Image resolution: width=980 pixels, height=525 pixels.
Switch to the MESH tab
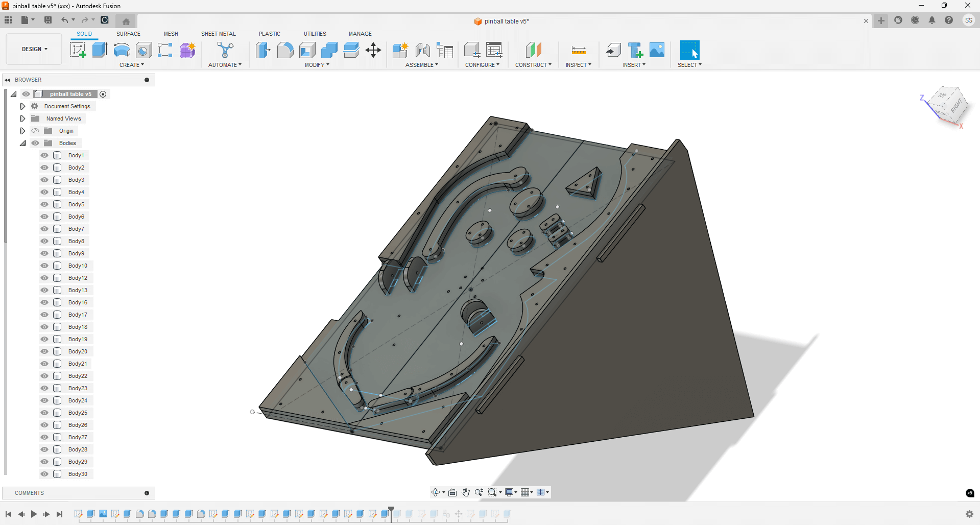pyautogui.click(x=171, y=34)
